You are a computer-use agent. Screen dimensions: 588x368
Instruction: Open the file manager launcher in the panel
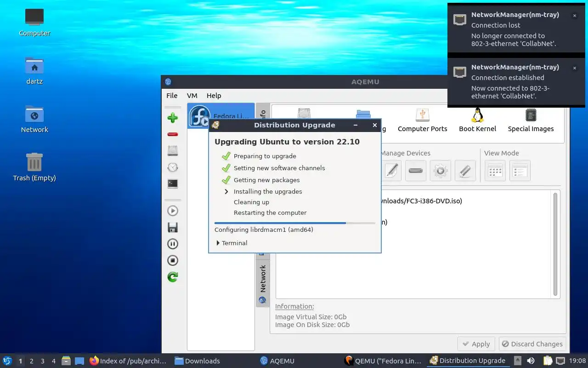(x=66, y=361)
